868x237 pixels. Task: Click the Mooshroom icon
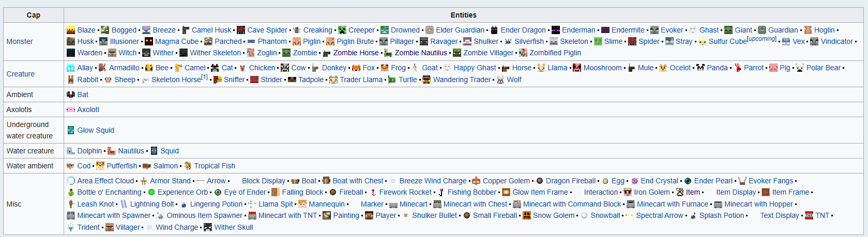point(577,68)
